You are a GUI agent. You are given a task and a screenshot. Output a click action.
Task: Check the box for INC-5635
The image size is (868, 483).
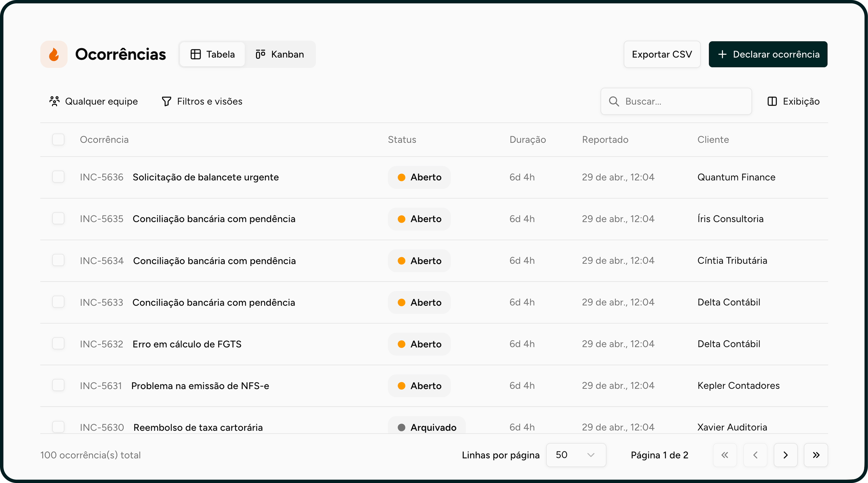pyautogui.click(x=58, y=219)
